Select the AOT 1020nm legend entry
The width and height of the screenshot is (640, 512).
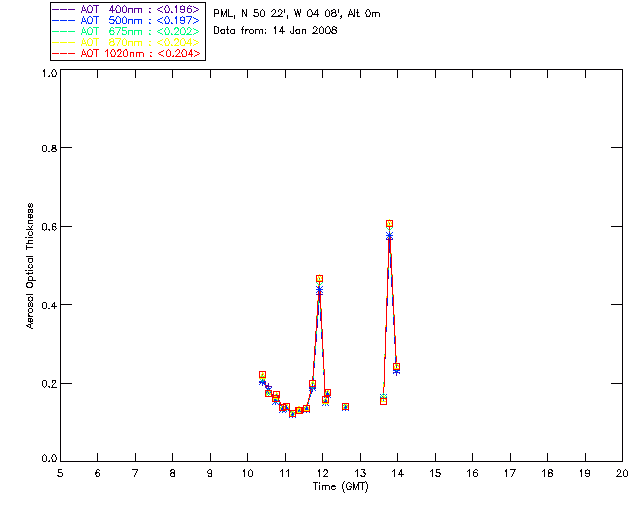(127, 53)
